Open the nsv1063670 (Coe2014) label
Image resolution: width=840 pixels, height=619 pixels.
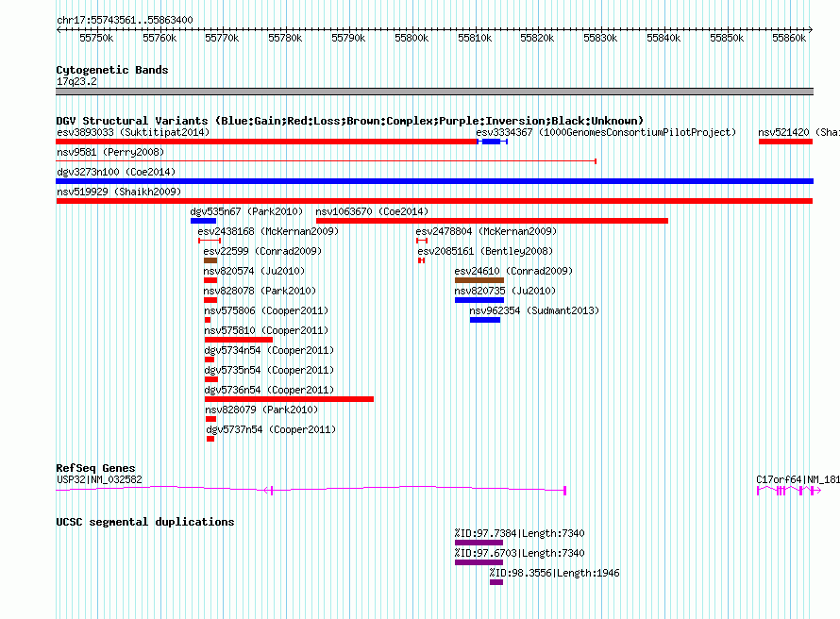point(372,211)
